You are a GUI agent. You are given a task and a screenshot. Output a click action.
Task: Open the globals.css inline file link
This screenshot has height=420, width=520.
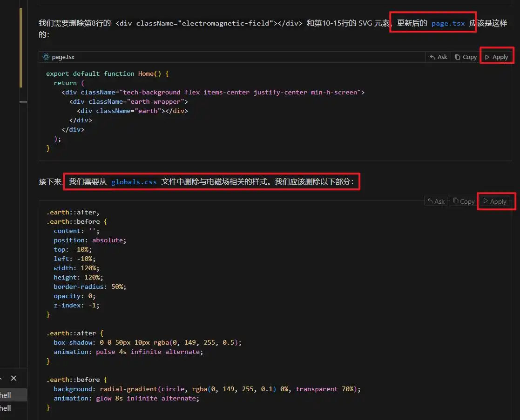pyautogui.click(x=134, y=182)
